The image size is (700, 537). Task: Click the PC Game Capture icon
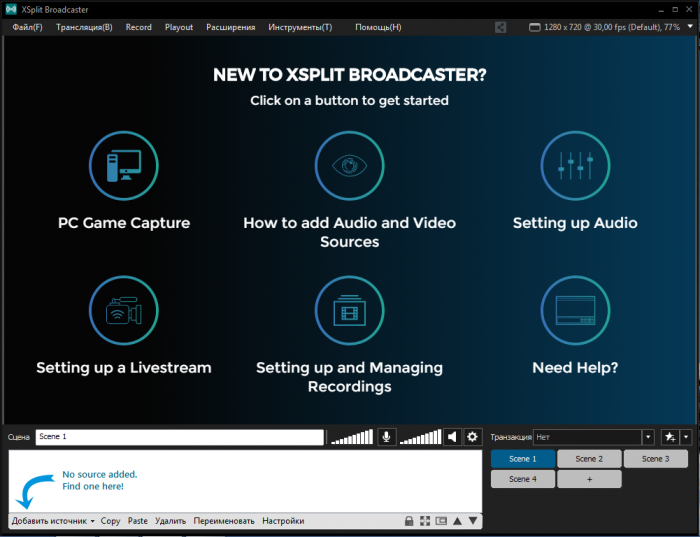(x=124, y=166)
